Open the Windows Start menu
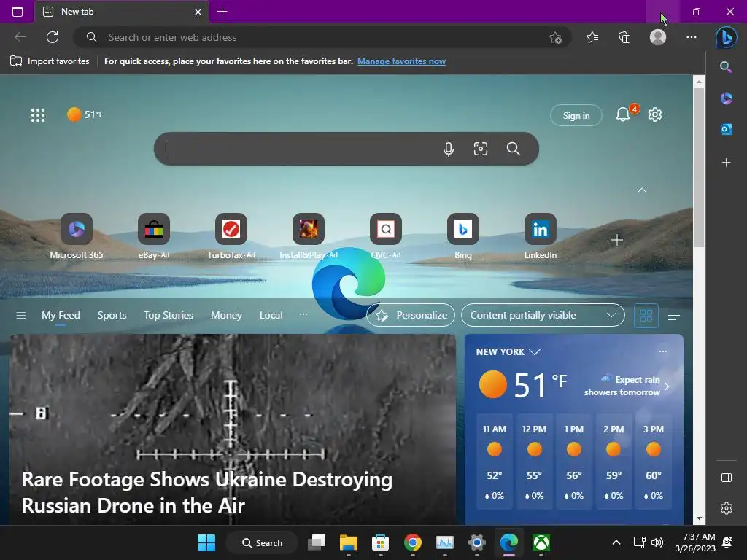This screenshot has height=560, width=747. click(206, 542)
